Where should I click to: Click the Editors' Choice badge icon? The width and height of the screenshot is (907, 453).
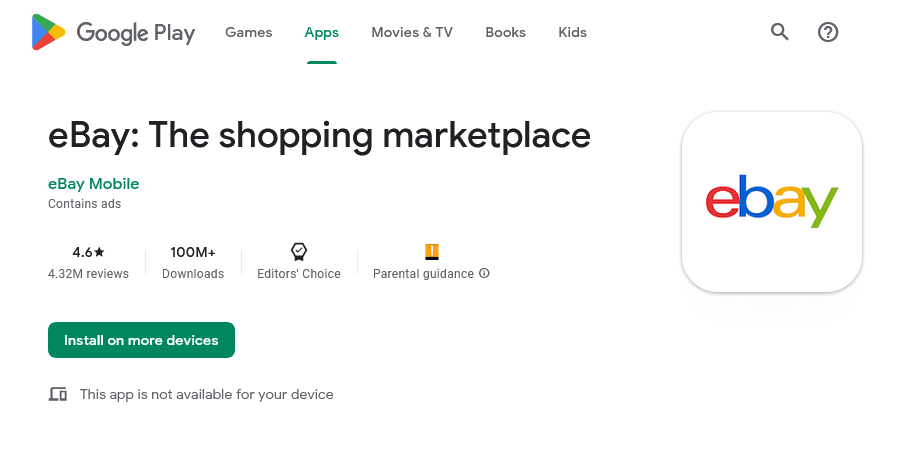coord(298,252)
